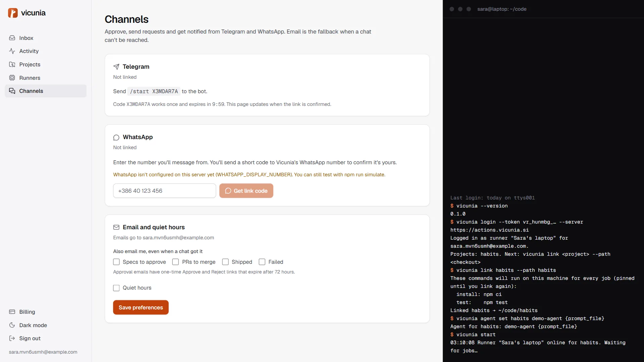
Task: Click the Projects folder icon
Action: pyautogui.click(x=12, y=64)
